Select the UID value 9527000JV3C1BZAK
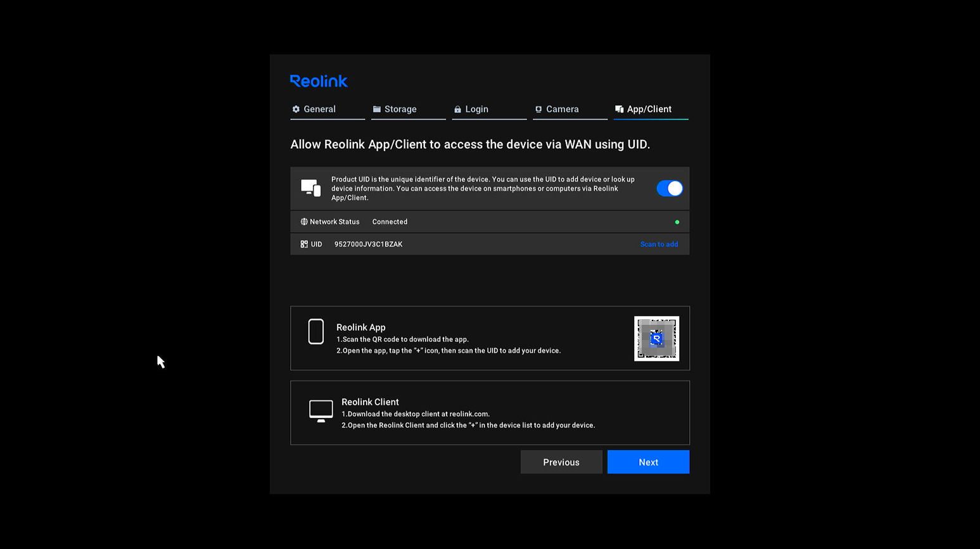The image size is (980, 549). 368,244
